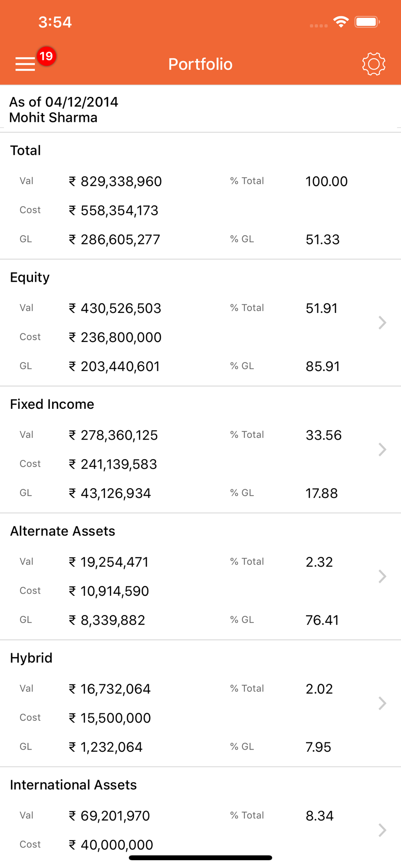This screenshot has width=401, height=868.
Task: Select the Equity section heading
Action: click(30, 277)
